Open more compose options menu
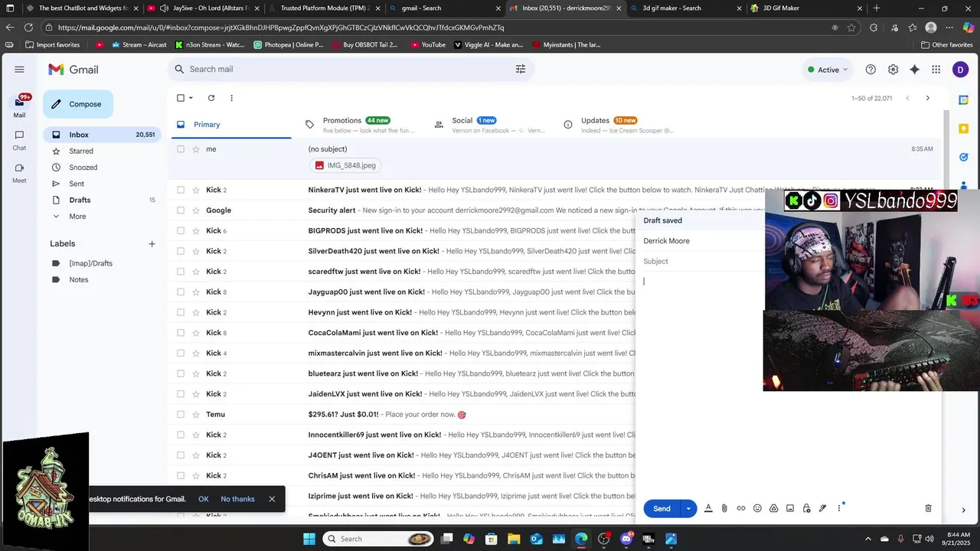The width and height of the screenshot is (980, 551). point(839,508)
